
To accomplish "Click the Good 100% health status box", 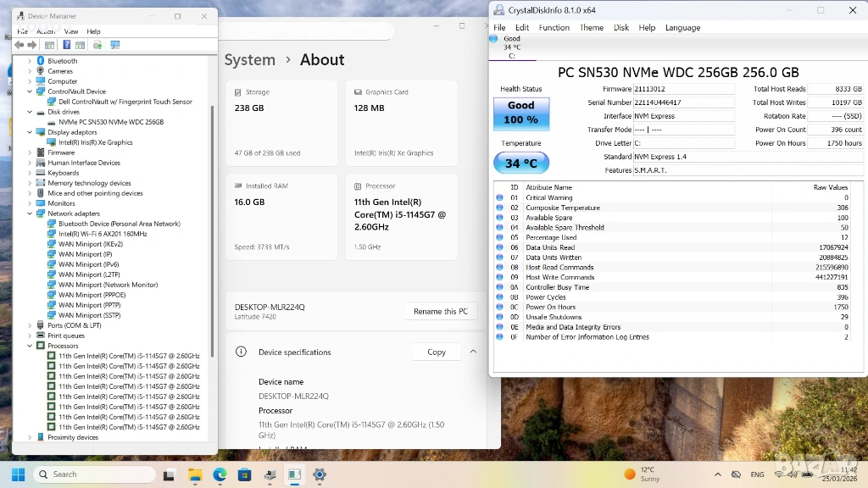I will click(520, 114).
